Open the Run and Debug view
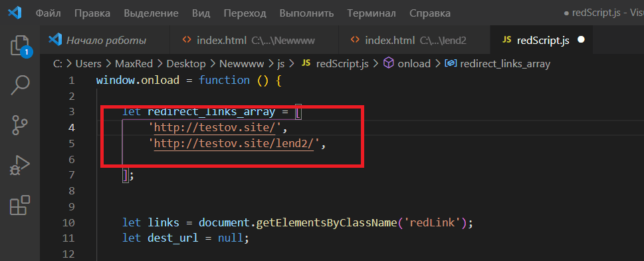Image resolution: width=644 pixels, height=261 pixels. pos(20,165)
